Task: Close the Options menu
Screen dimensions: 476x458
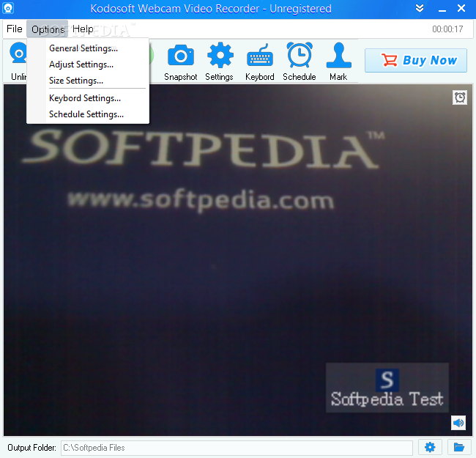Action: [x=48, y=29]
